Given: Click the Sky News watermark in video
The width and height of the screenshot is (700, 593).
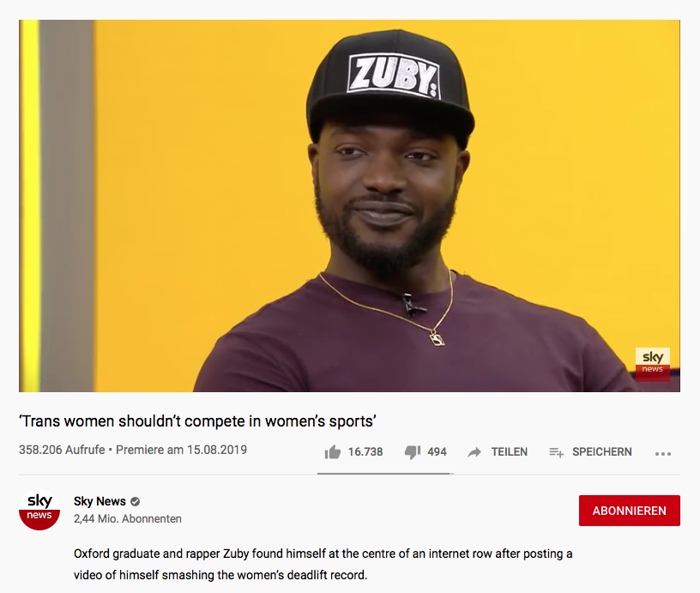Looking at the screenshot, I should point(653,365).
